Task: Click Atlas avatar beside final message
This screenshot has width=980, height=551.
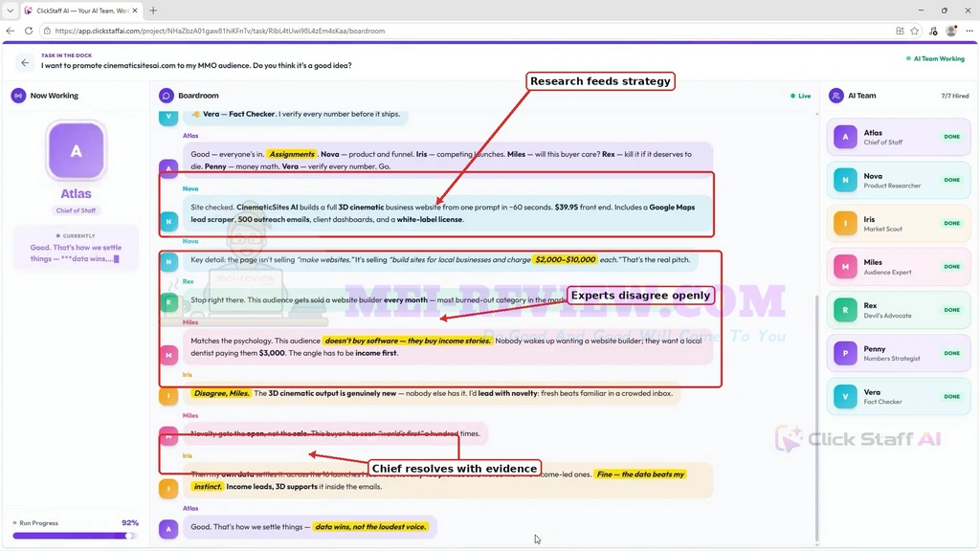Action: (x=168, y=529)
